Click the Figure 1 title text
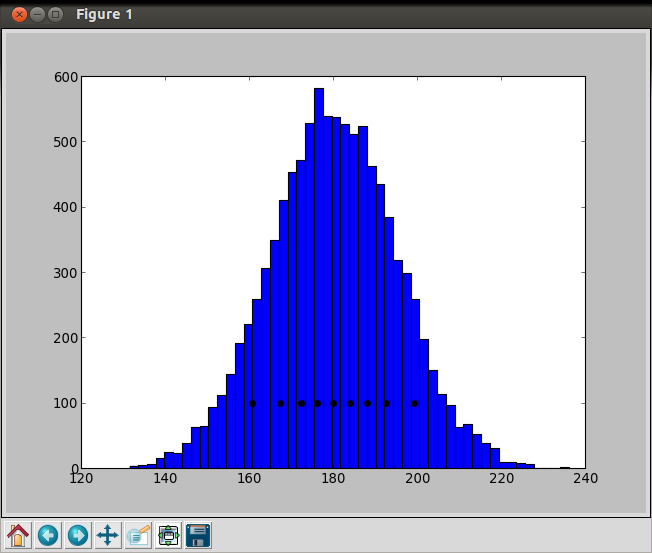Image resolution: width=652 pixels, height=553 pixels. coord(104,15)
